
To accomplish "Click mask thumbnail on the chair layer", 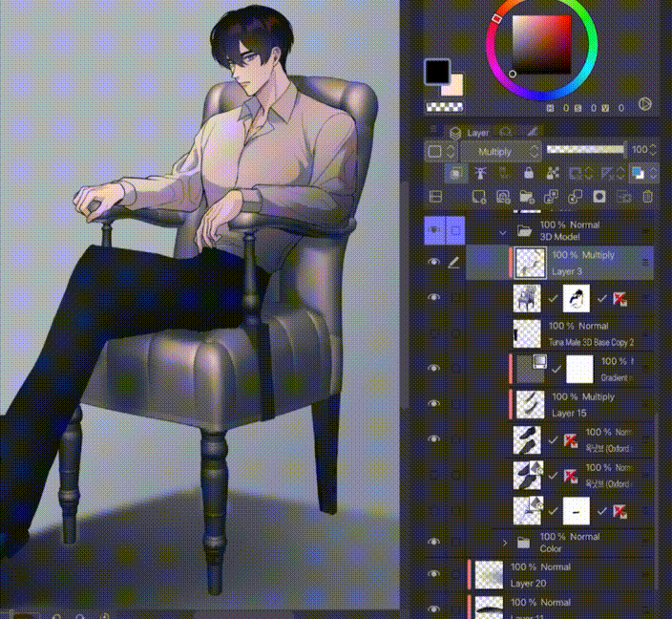I will 576,299.
